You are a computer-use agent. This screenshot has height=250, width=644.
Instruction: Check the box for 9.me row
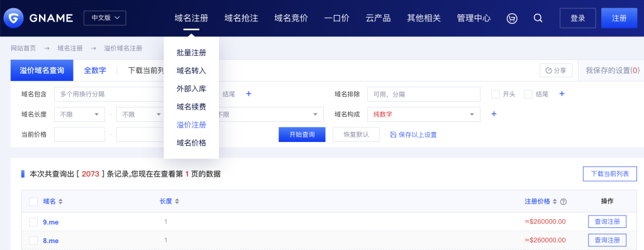[34, 222]
